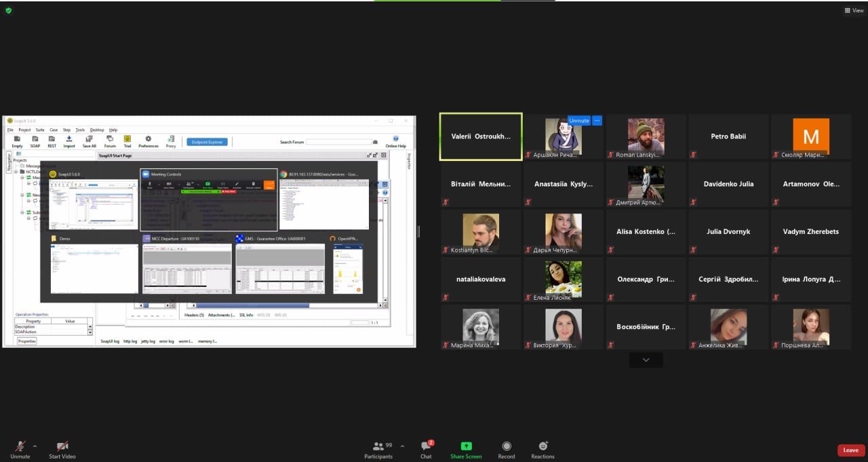Click the Empty project icon in SoapUI
Screen dimensions: 868x462
click(x=17, y=141)
